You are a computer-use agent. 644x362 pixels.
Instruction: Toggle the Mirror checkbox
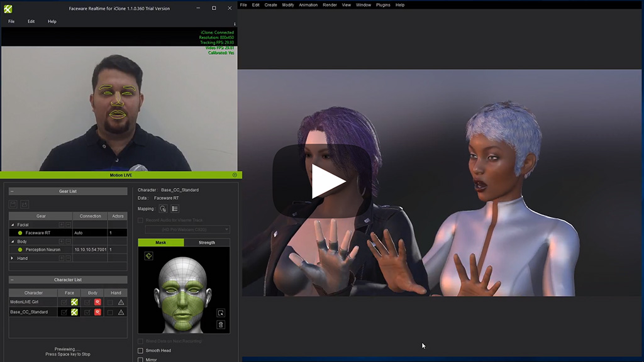coord(140,359)
